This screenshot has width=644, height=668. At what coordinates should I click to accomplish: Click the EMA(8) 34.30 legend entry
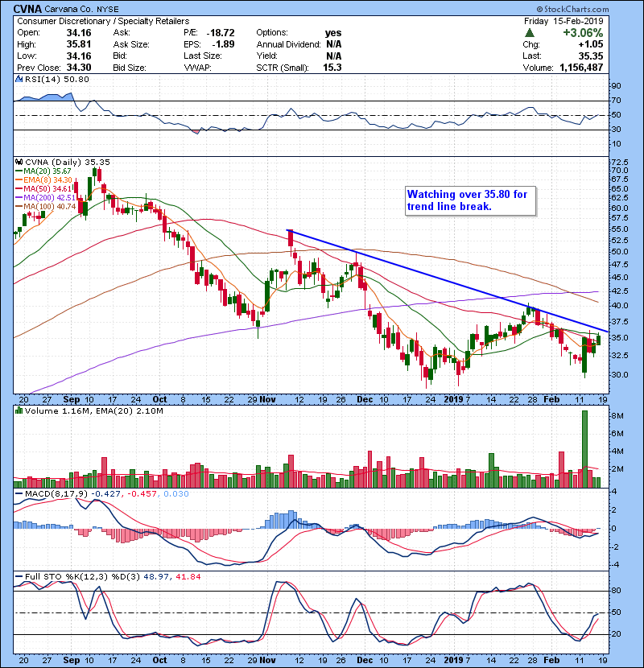click(x=44, y=180)
